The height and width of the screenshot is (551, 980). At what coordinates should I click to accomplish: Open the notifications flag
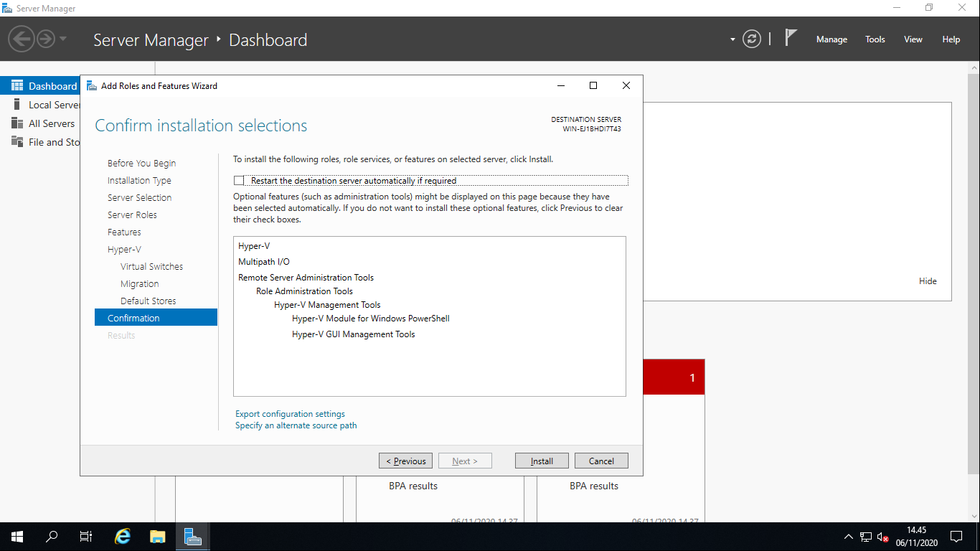coord(791,38)
